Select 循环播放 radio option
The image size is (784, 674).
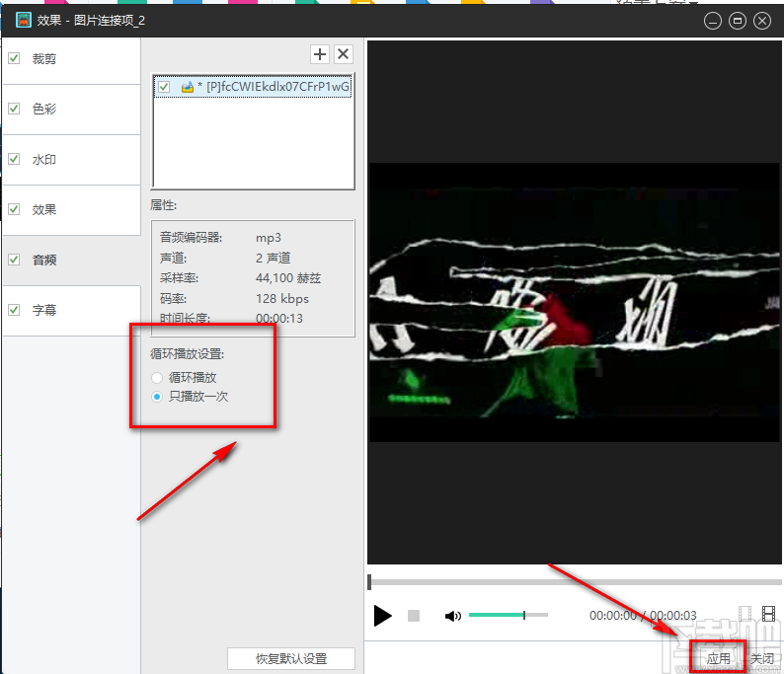point(157,377)
